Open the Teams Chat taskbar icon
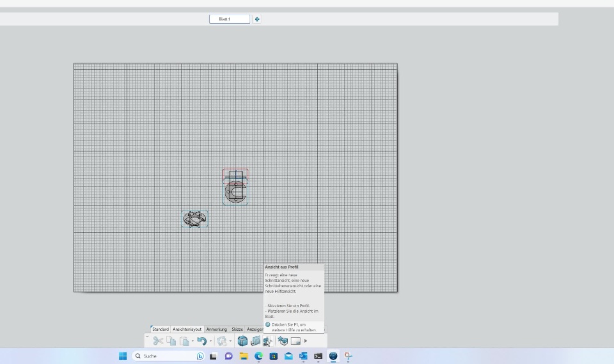 [229, 356]
